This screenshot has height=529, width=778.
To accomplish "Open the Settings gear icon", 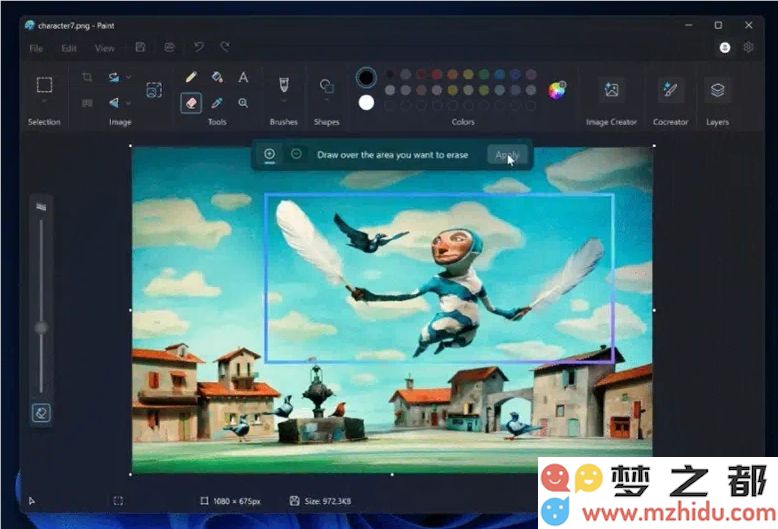I will pyautogui.click(x=748, y=47).
